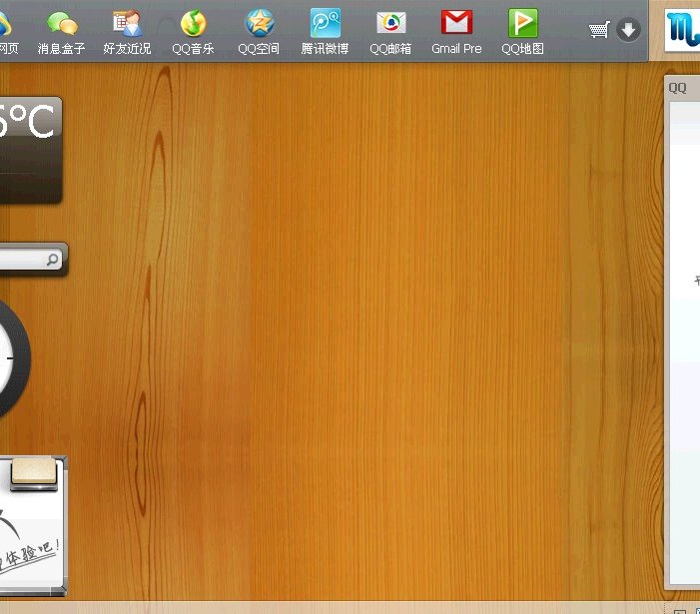
Task: Launch the QQ音乐 music app
Action: pyautogui.click(x=193, y=32)
